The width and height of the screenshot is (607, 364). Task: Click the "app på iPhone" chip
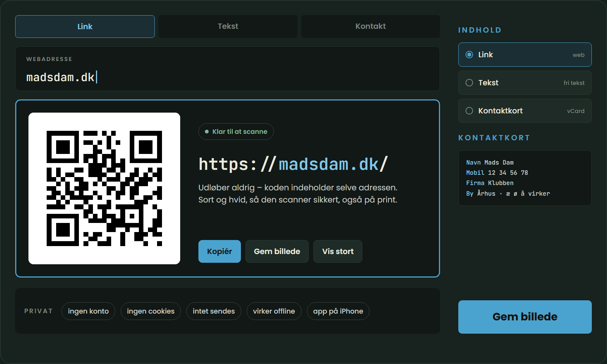click(338, 311)
